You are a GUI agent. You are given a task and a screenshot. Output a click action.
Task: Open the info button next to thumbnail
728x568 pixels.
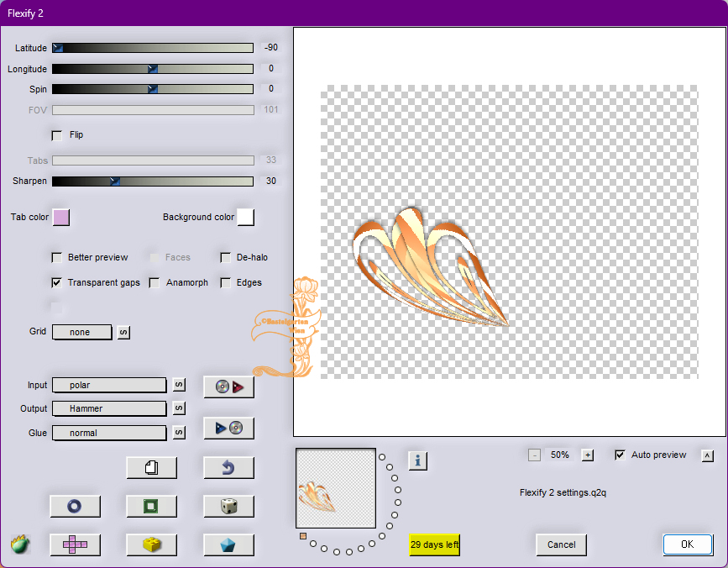pyautogui.click(x=418, y=460)
